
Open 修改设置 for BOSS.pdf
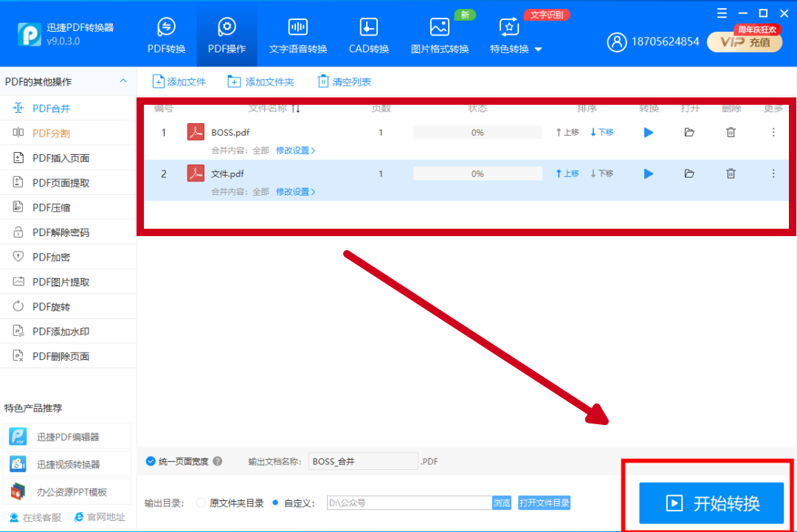click(x=295, y=151)
